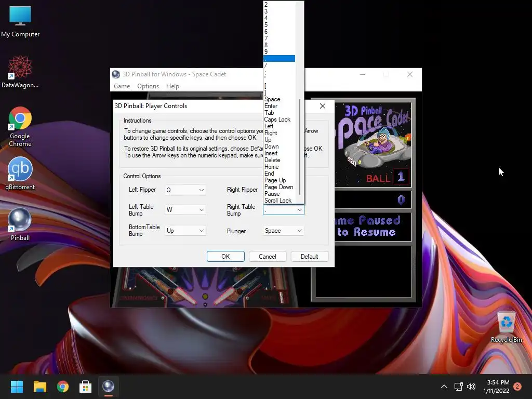Open Microsoft Store from taskbar
This screenshot has width=532, height=399.
[86, 387]
